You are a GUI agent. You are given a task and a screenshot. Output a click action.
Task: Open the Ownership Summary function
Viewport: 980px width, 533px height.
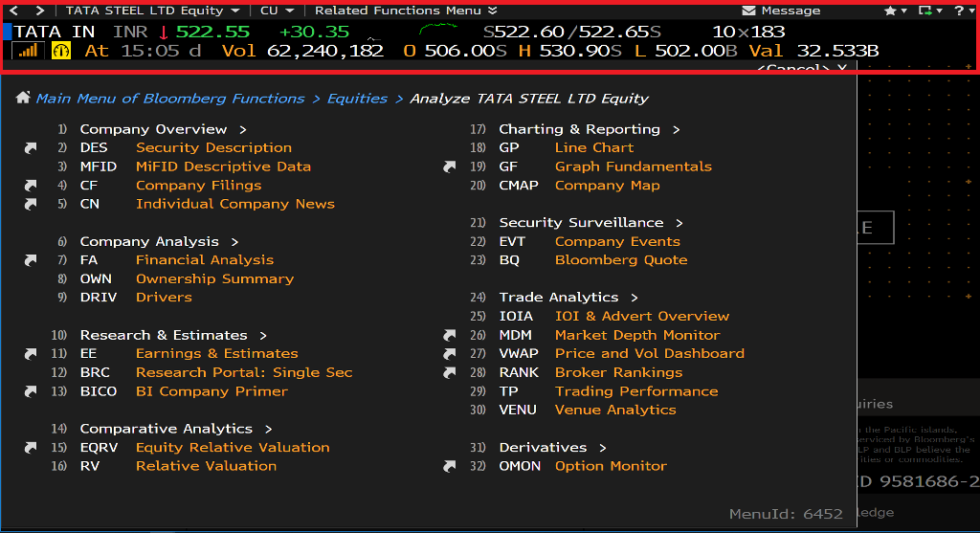click(214, 279)
